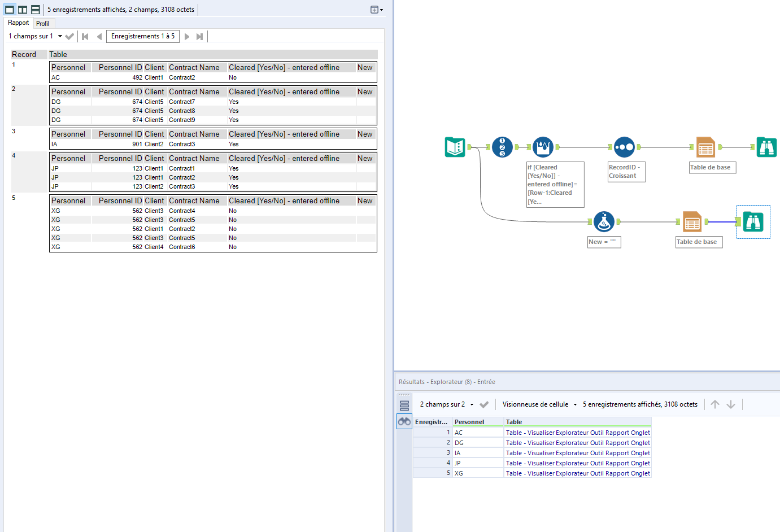Click the 'RecordID - Croissant' sort tool
Image resolution: width=780 pixels, height=532 pixels.
[625, 147]
